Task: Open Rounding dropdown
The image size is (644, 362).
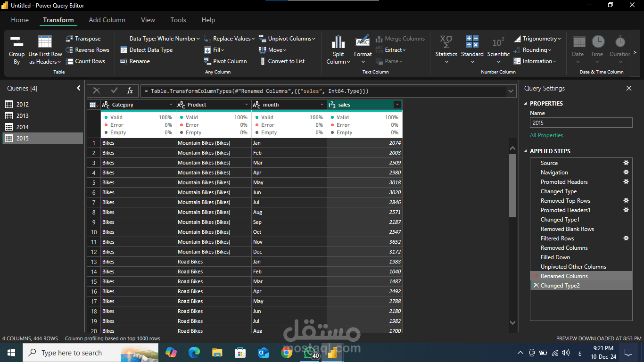Action: (x=533, y=50)
